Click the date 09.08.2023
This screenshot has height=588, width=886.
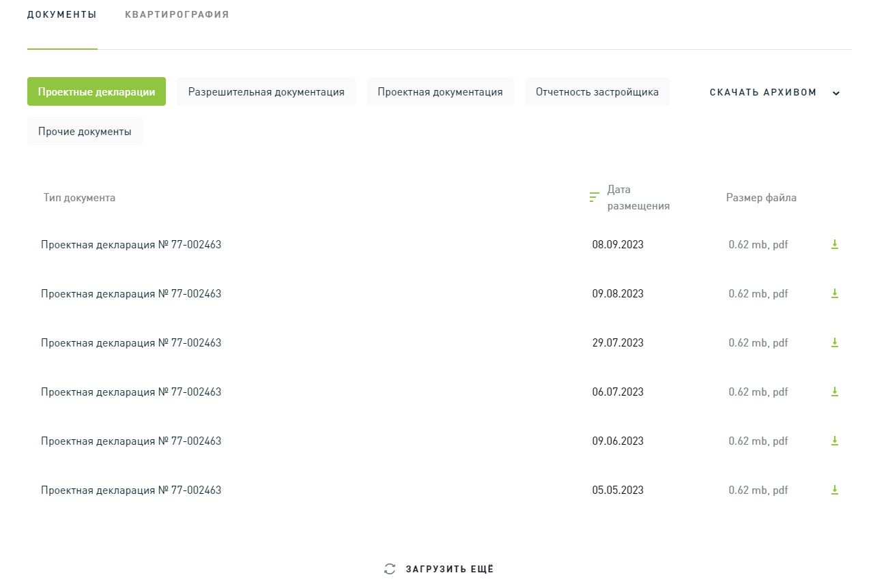click(x=618, y=293)
